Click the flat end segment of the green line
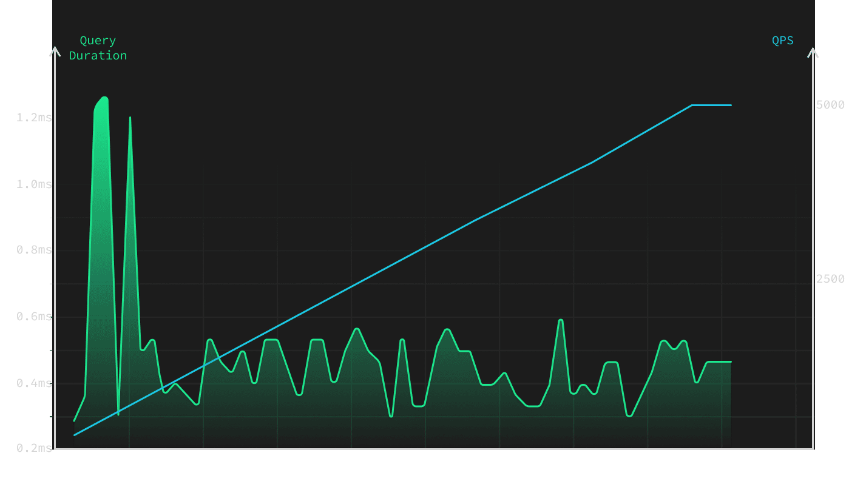The height and width of the screenshot is (504, 866). 719,362
